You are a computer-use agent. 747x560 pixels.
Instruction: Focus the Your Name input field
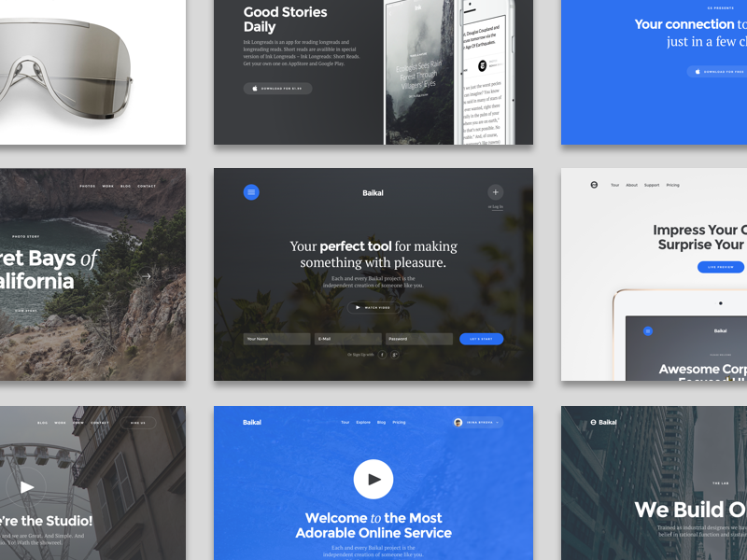coord(276,339)
